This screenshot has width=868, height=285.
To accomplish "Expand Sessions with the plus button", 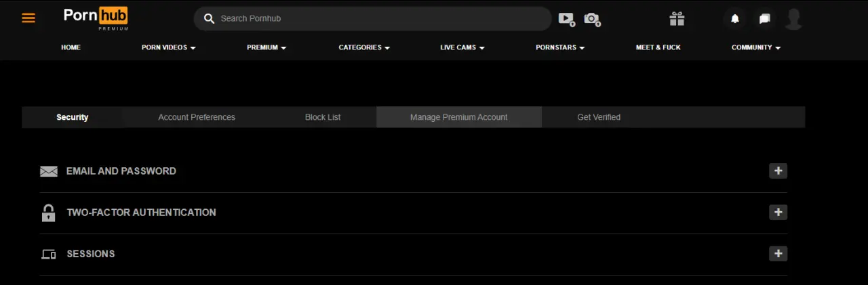I will pos(778,254).
